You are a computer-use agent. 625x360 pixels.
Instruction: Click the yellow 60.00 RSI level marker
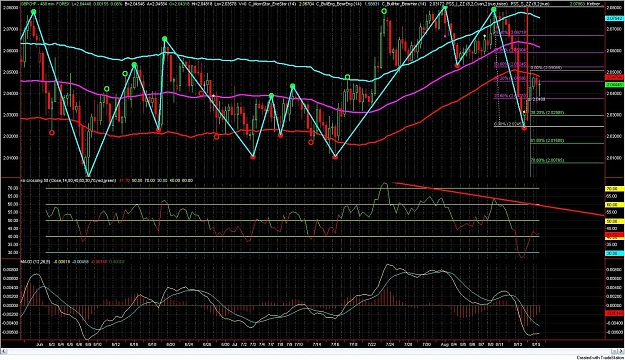click(x=615, y=205)
